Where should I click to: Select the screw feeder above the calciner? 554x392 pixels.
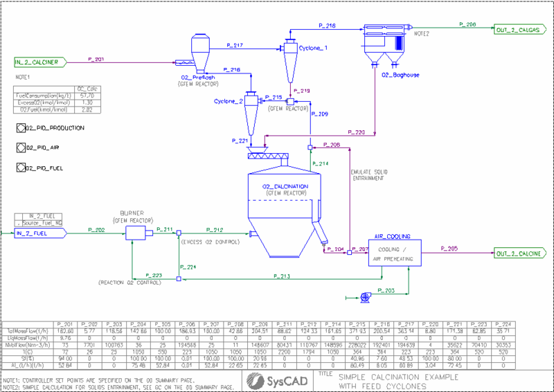click(x=268, y=156)
